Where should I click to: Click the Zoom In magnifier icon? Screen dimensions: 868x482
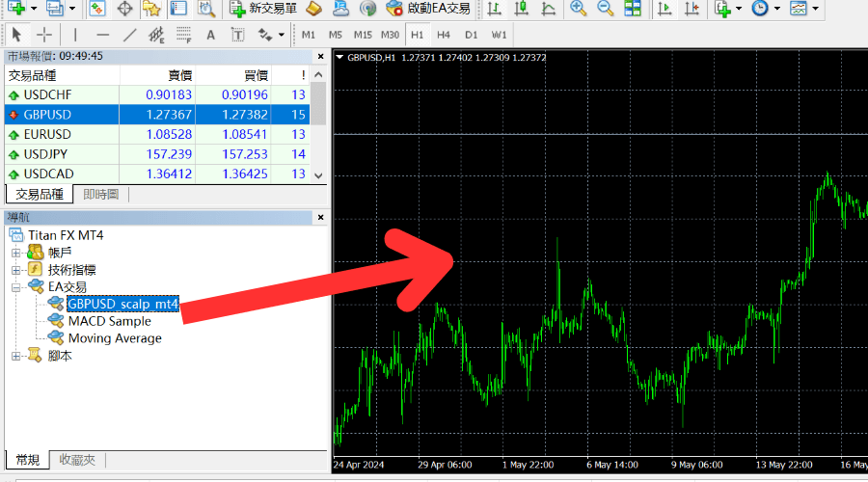point(579,9)
